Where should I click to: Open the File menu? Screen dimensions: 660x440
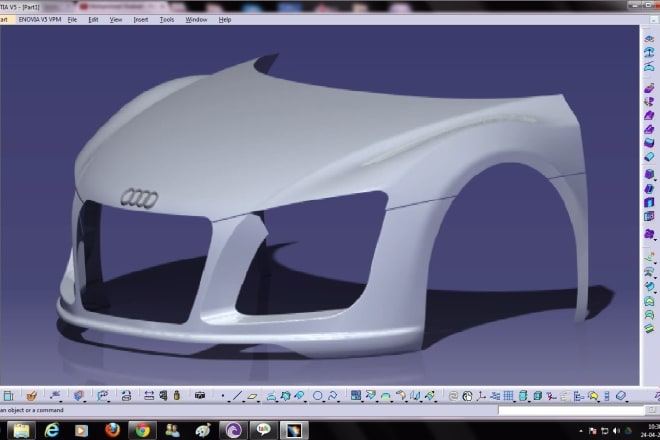(x=72, y=19)
